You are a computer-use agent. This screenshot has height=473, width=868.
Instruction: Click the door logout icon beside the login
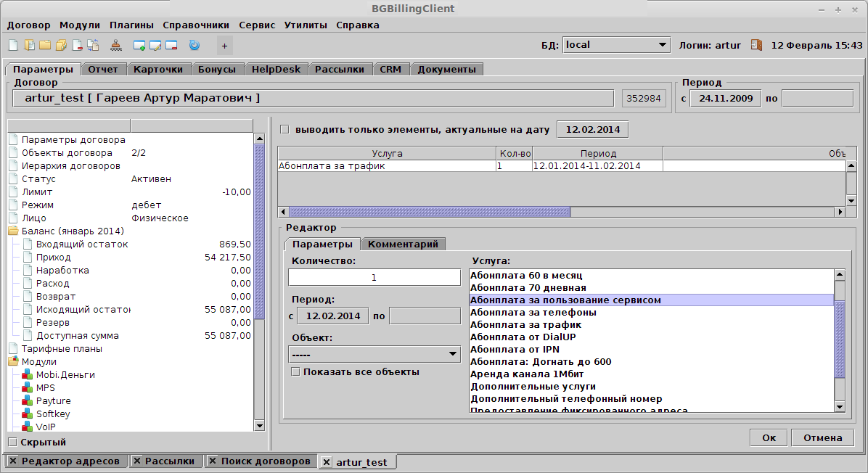(x=756, y=45)
